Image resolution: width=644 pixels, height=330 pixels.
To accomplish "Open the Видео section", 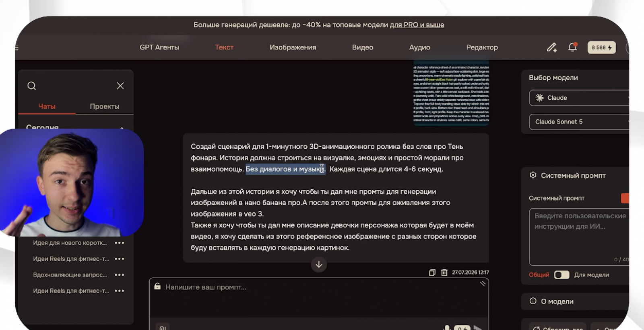I will click(x=363, y=47).
